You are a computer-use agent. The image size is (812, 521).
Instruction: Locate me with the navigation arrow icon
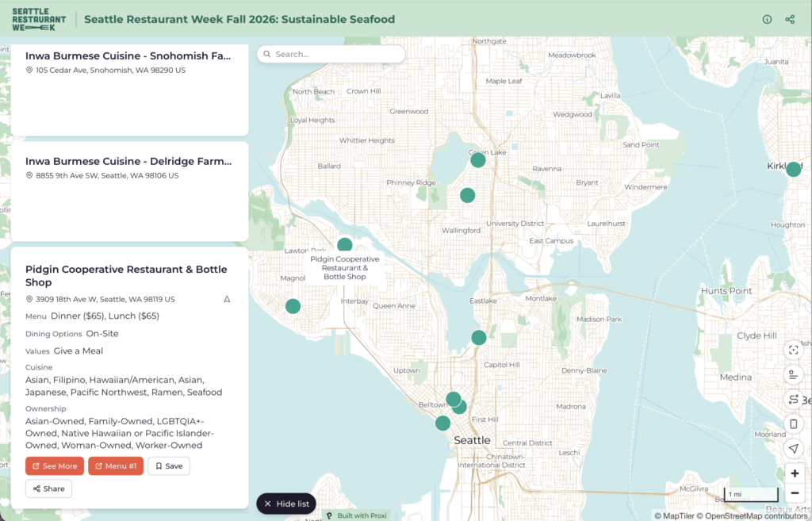pos(793,449)
